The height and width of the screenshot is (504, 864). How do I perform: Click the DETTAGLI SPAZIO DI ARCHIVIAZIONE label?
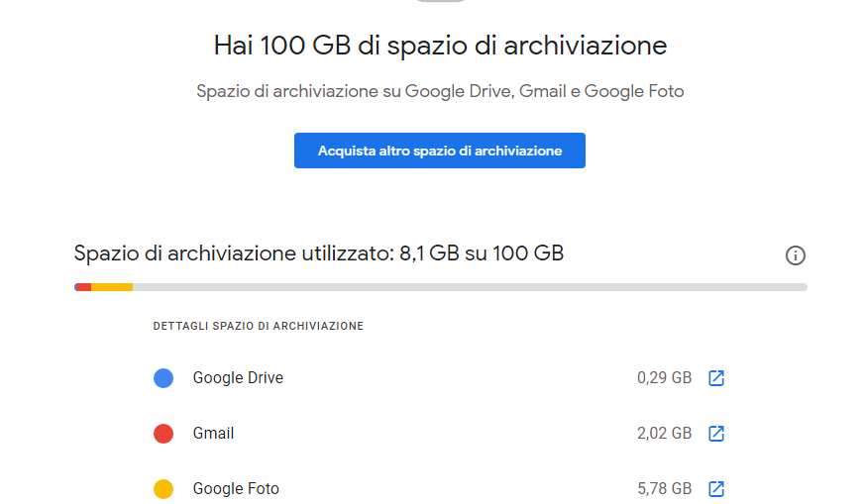coord(258,326)
